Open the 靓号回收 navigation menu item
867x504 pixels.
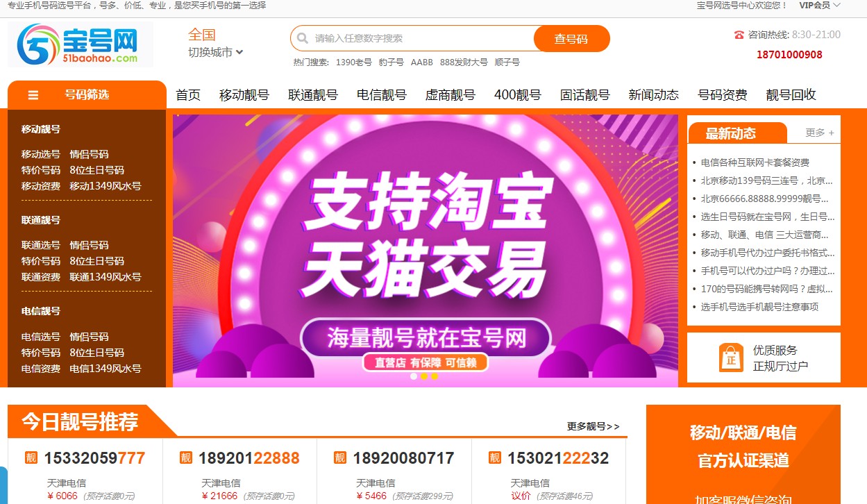pos(791,95)
